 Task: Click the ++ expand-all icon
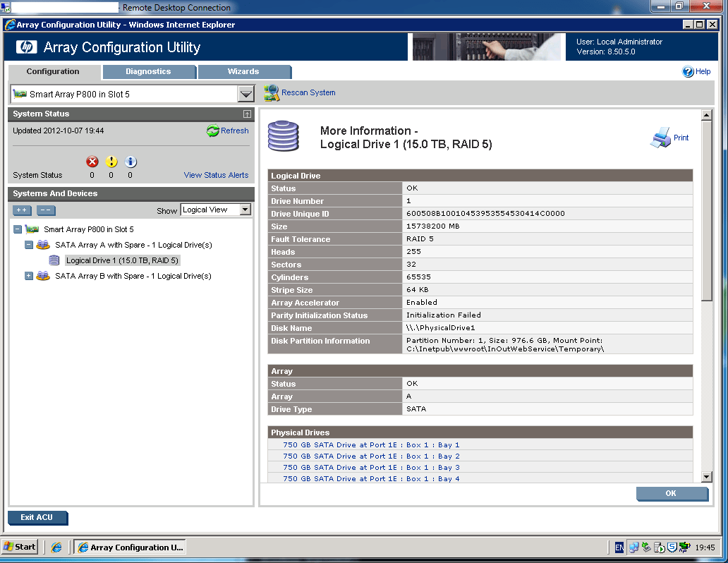click(x=21, y=210)
